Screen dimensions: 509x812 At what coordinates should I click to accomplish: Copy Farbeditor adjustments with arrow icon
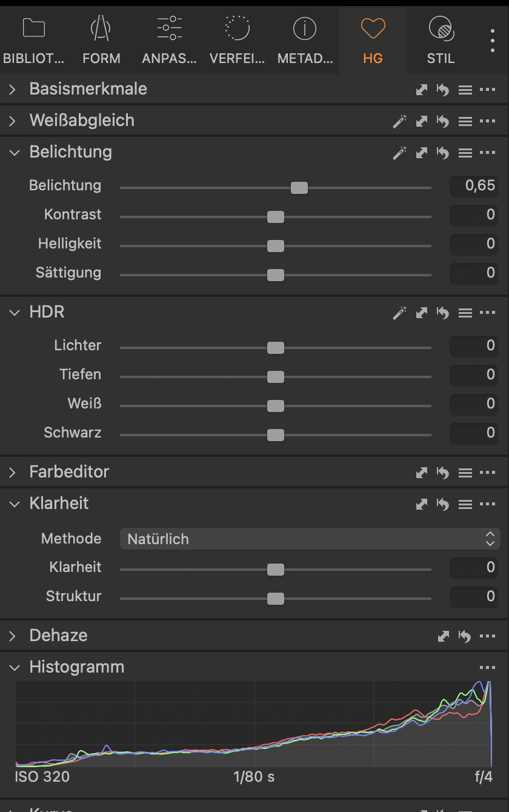(422, 473)
